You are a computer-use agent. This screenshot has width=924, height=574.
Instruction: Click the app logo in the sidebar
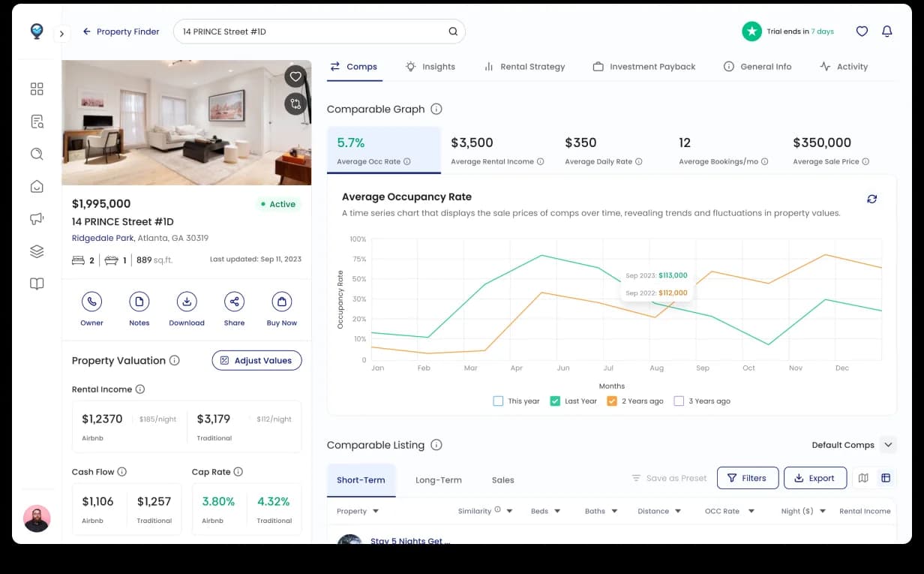point(37,32)
